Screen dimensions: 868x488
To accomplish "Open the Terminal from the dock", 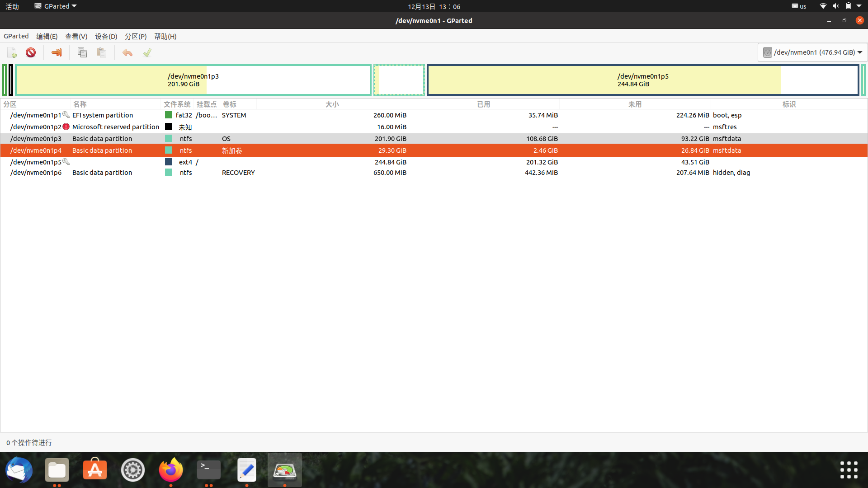I will (x=208, y=470).
